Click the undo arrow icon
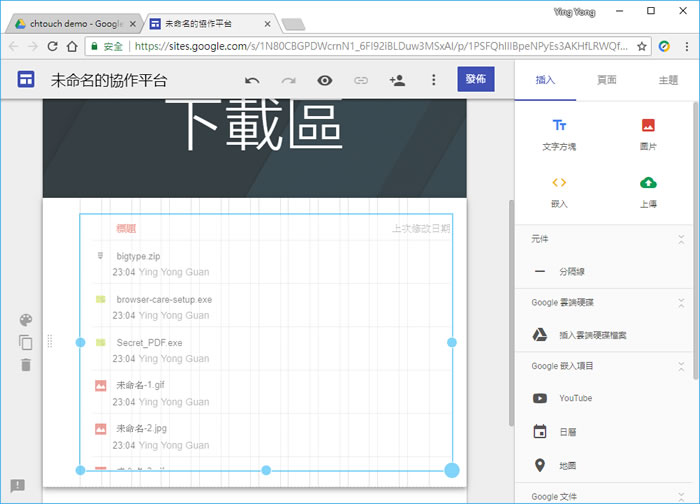The height and width of the screenshot is (504, 700). point(252,81)
